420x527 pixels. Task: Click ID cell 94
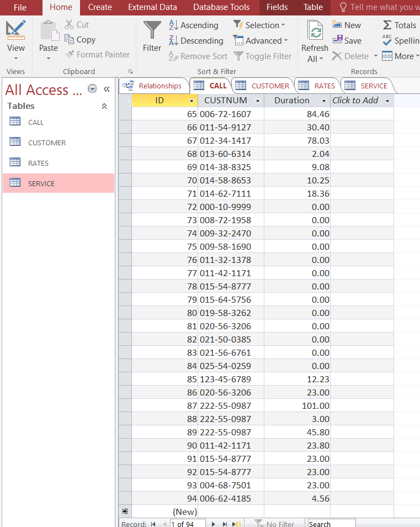coord(165,498)
